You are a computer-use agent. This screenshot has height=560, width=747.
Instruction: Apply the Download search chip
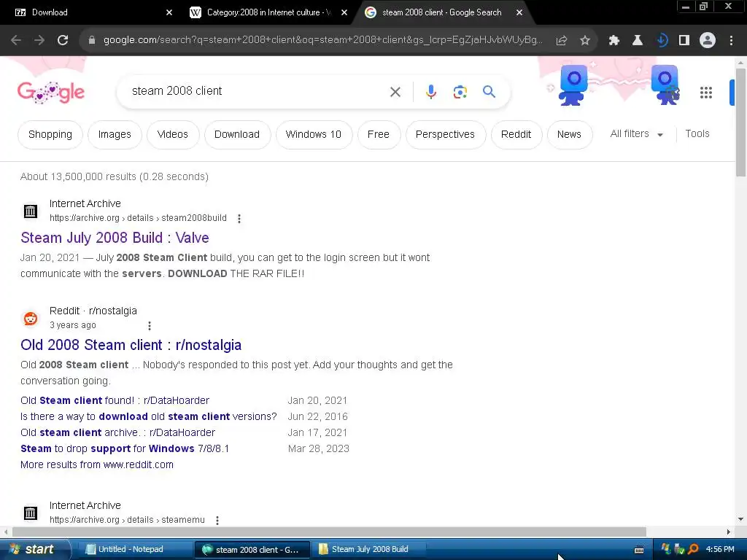pyautogui.click(x=237, y=135)
